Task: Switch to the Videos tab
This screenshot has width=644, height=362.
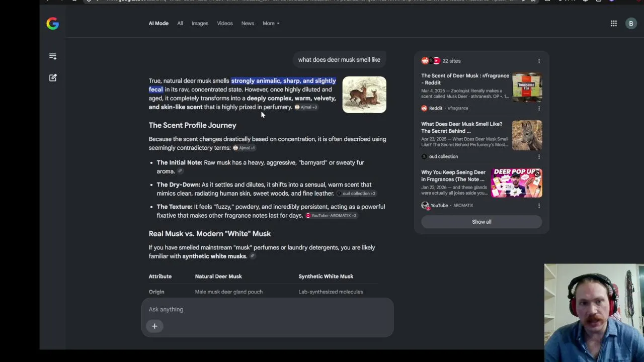Action: tap(225, 23)
